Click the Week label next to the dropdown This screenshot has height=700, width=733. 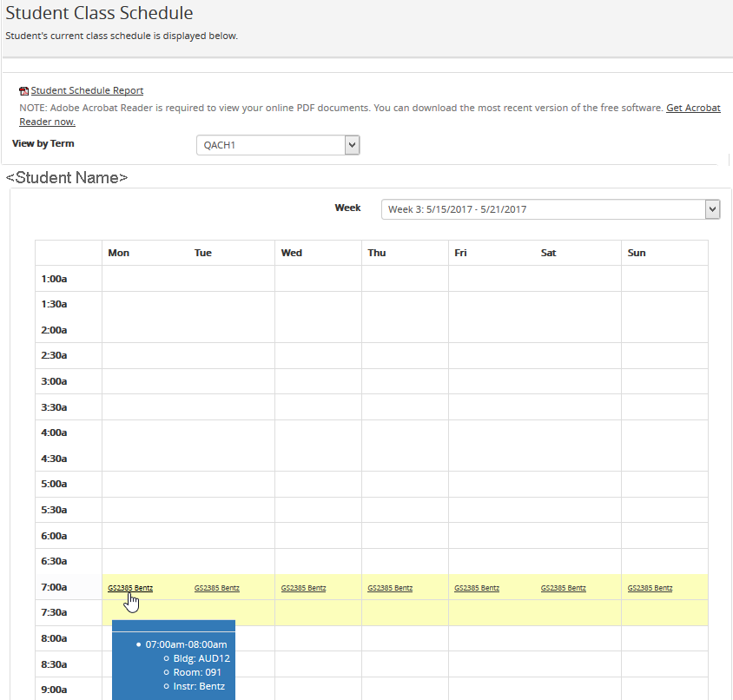coord(347,208)
